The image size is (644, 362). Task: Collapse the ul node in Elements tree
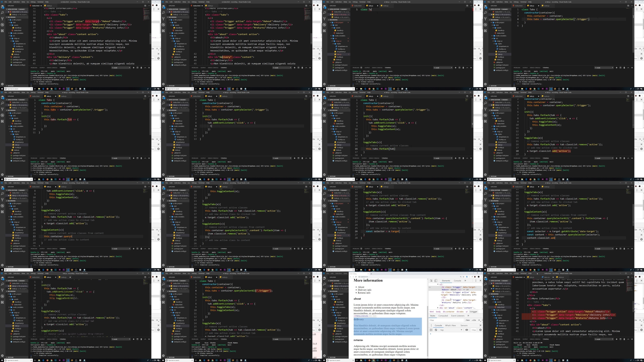pyautogui.click(x=438, y=284)
